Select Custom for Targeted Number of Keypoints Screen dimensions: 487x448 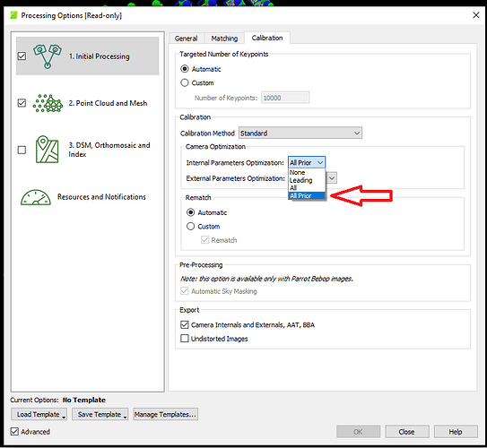pos(185,82)
